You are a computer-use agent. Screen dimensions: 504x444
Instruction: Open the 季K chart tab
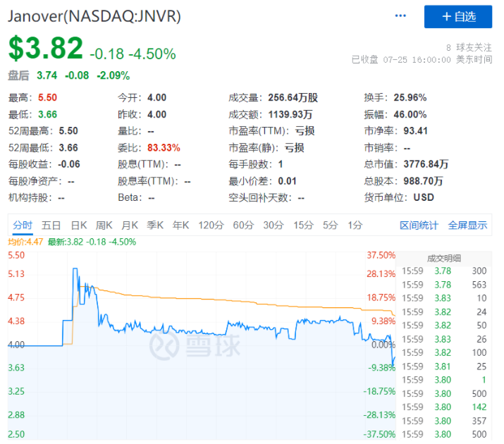click(155, 225)
